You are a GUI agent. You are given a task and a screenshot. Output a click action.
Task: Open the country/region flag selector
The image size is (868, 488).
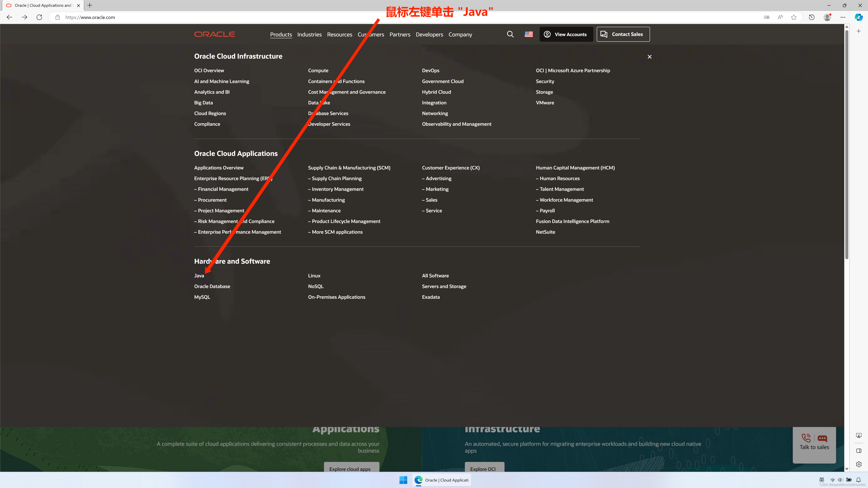[528, 34]
